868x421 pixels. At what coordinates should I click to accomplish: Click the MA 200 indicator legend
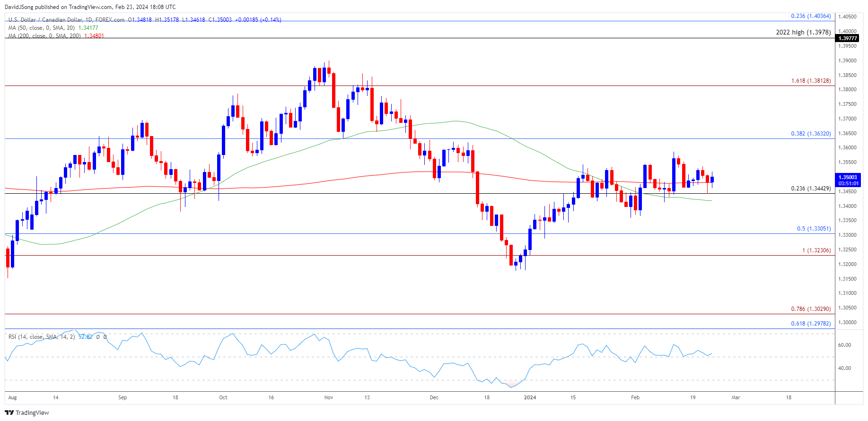44,36
